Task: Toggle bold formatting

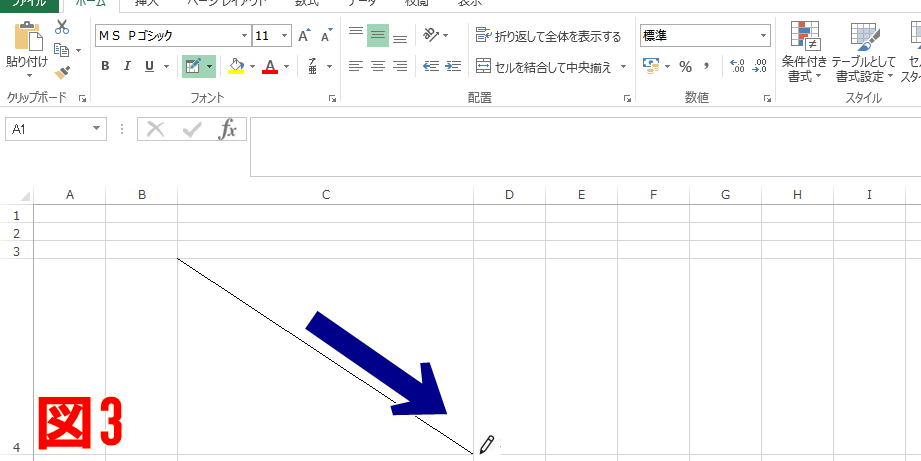Action: pyautogui.click(x=105, y=66)
